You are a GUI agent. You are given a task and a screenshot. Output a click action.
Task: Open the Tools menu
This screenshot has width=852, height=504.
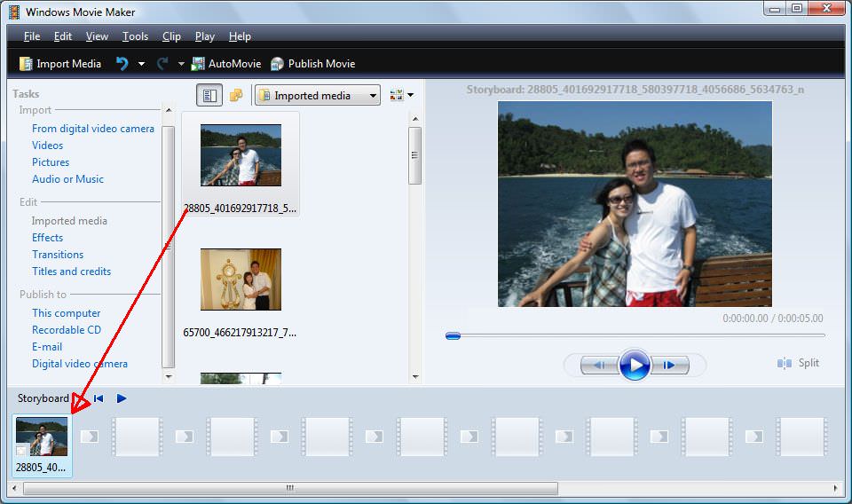[x=135, y=36]
